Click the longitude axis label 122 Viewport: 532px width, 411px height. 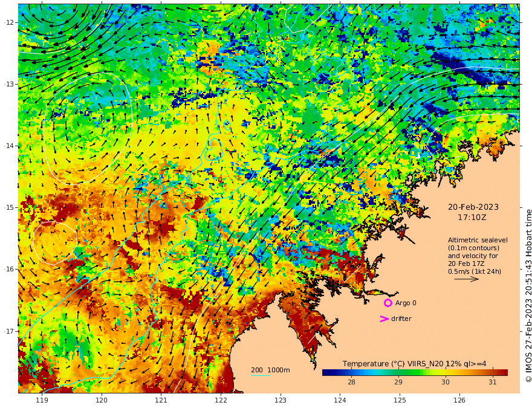(x=221, y=400)
